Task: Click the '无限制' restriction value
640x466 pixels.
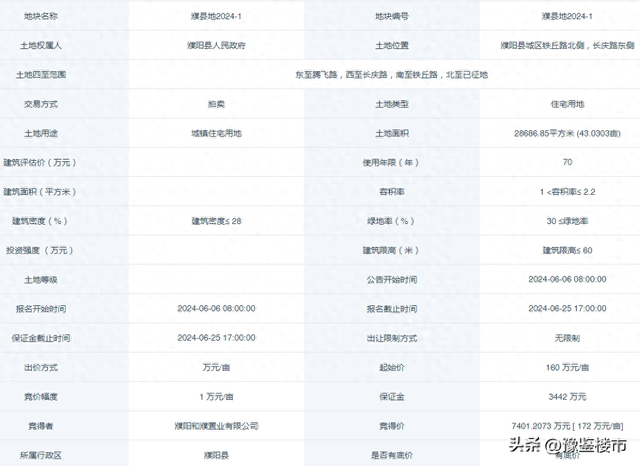Action: pyautogui.click(x=567, y=338)
